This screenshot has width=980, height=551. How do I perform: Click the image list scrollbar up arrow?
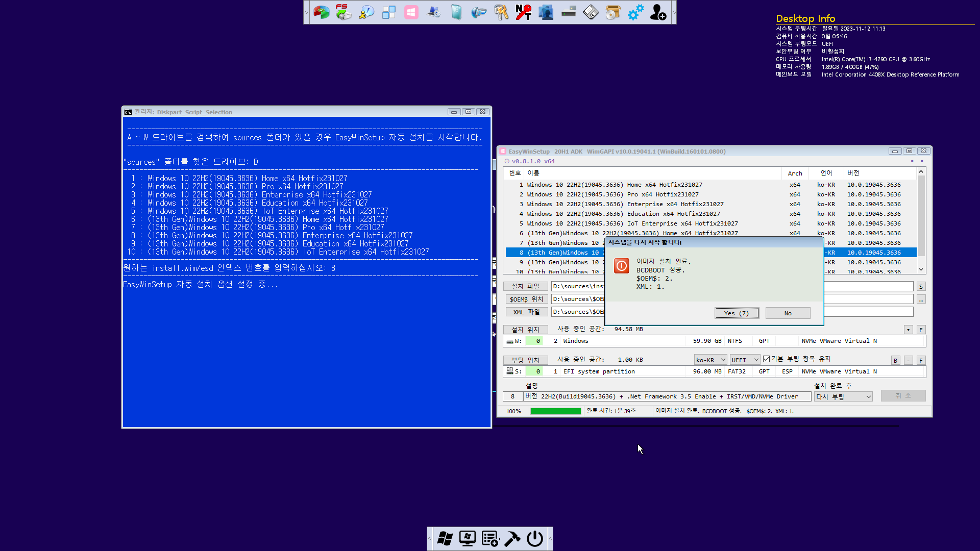click(x=921, y=172)
